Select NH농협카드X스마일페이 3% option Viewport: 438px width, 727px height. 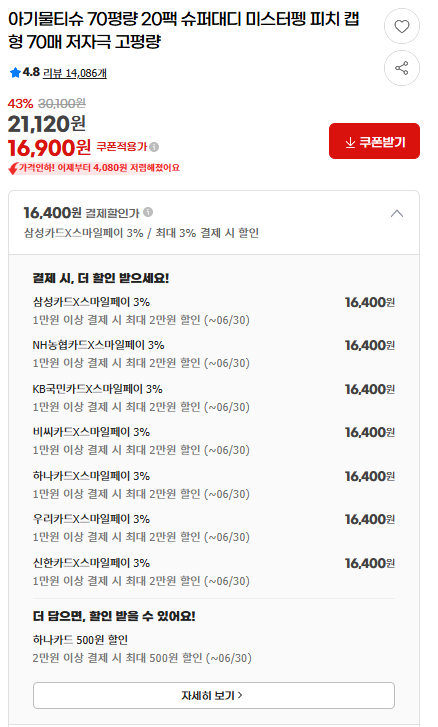[214, 354]
